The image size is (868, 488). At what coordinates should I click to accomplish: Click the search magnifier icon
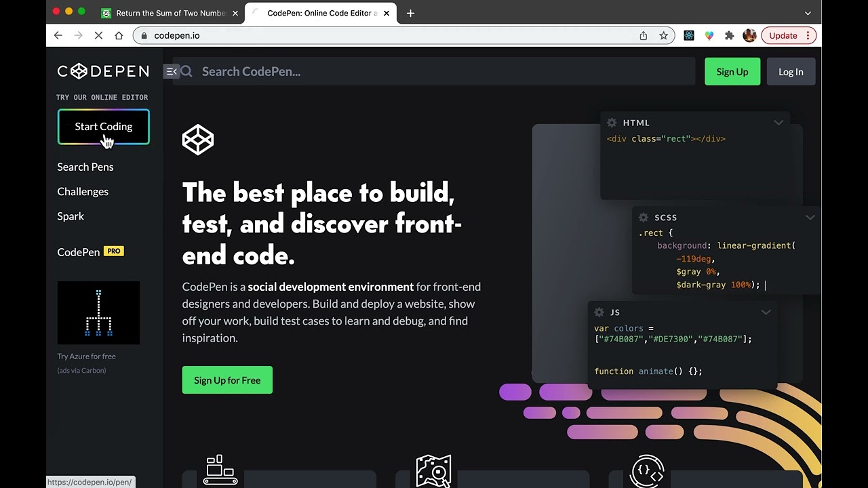tap(187, 71)
